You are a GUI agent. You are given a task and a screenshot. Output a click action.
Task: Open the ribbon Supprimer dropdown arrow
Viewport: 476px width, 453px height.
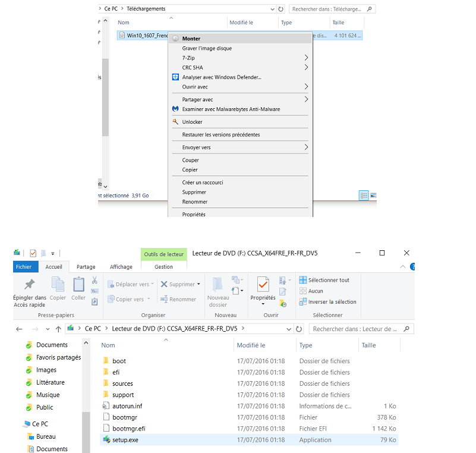point(198,284)
